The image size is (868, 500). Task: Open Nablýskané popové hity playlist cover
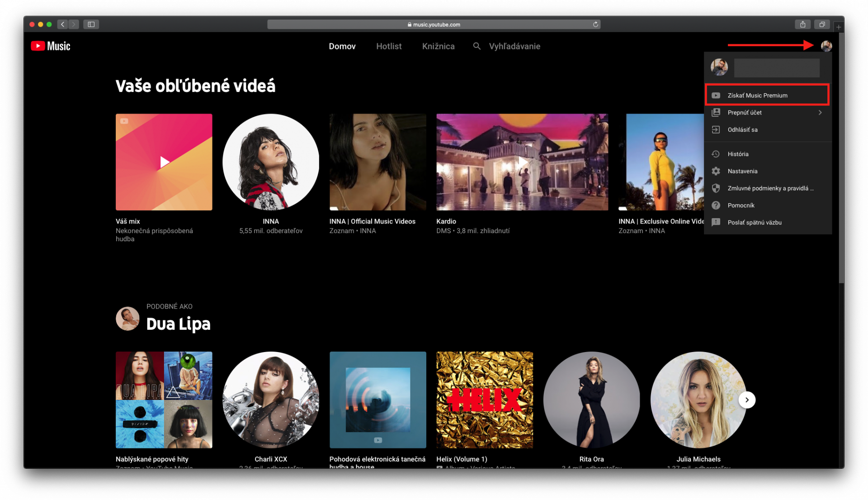(164, 400)
